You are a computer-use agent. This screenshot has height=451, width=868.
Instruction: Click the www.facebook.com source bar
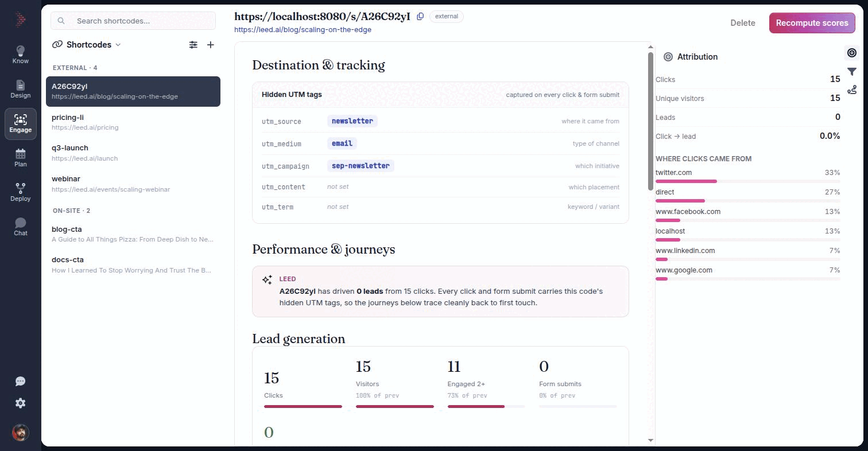[747, 220]
